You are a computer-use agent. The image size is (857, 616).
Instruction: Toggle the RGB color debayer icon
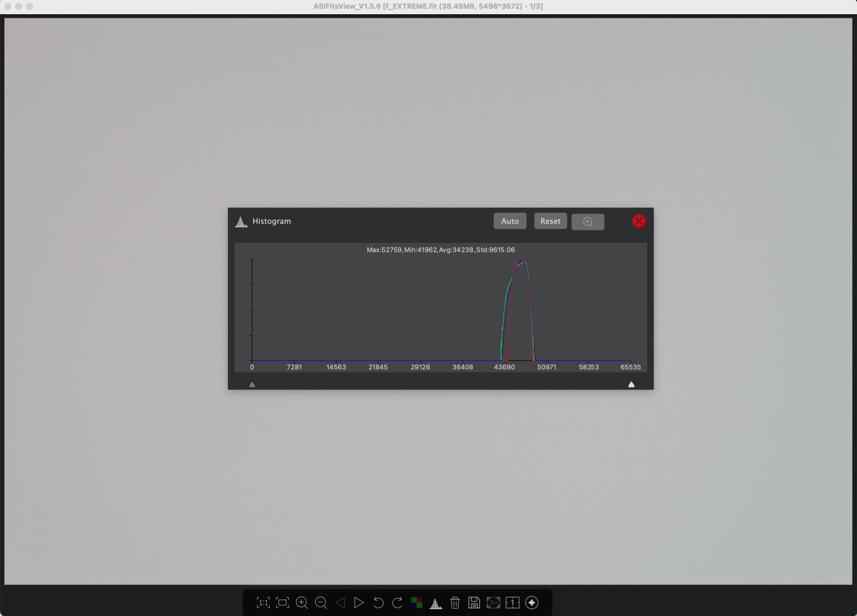coord(417,603)
